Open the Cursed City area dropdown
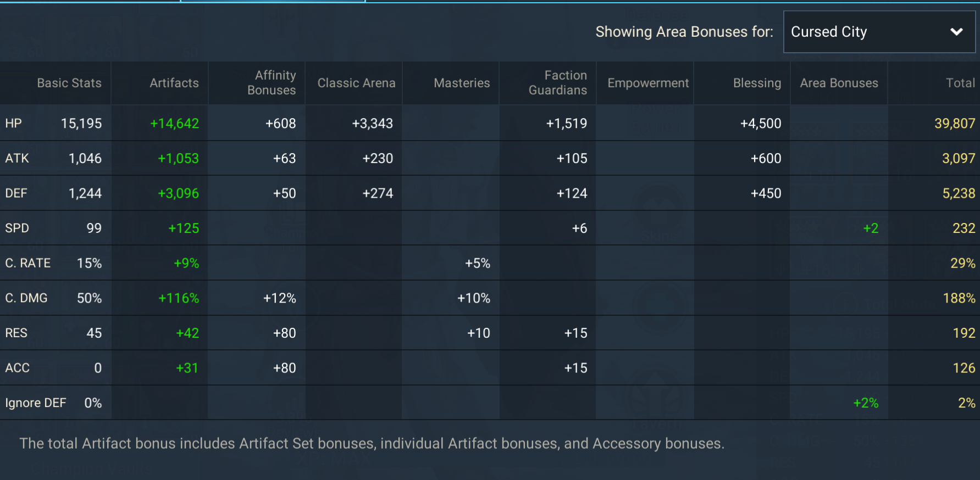The image size is (980, 480). (x=879, y=32)
